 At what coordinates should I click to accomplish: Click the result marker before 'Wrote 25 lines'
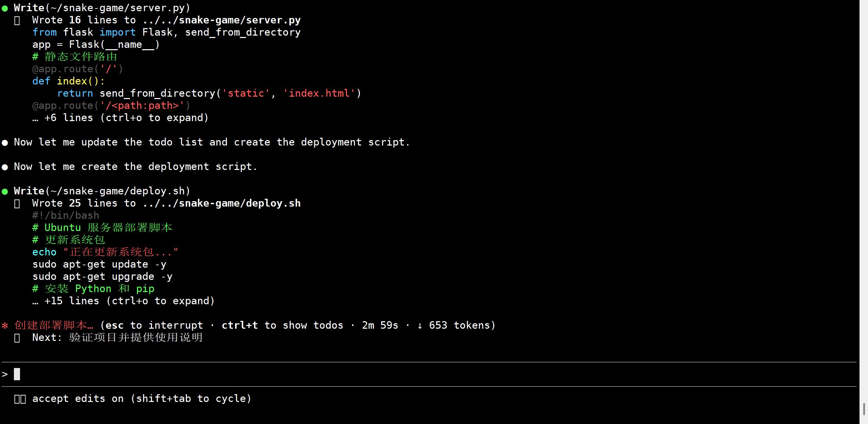point(17,204)
